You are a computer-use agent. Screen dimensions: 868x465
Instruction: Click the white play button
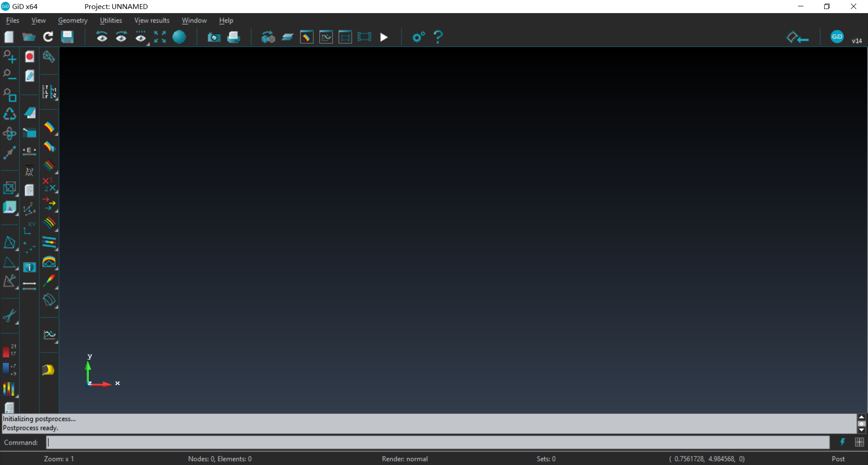pos(384,37)
